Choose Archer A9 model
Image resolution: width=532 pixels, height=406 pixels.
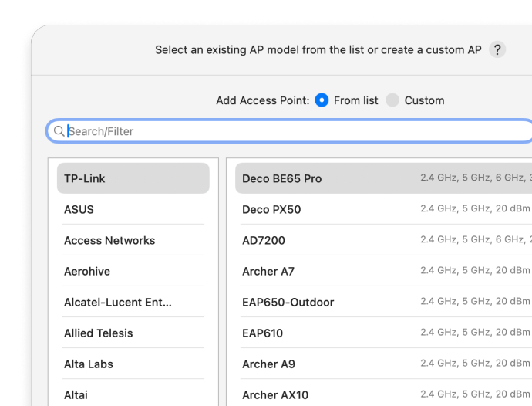(383, 364)
